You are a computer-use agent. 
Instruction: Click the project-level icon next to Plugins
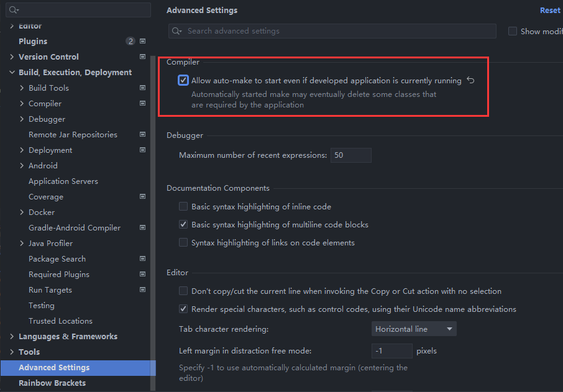142,42
